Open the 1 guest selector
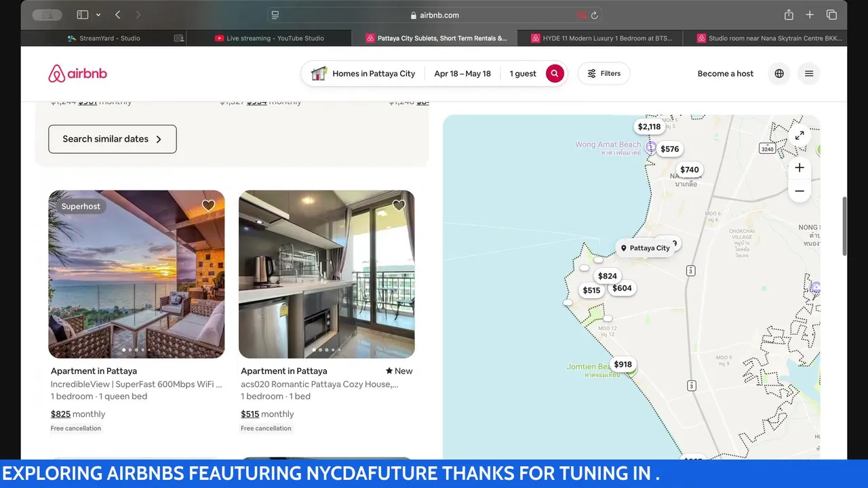The width and height of the screenshot is (868, 488). click(523, 73)
